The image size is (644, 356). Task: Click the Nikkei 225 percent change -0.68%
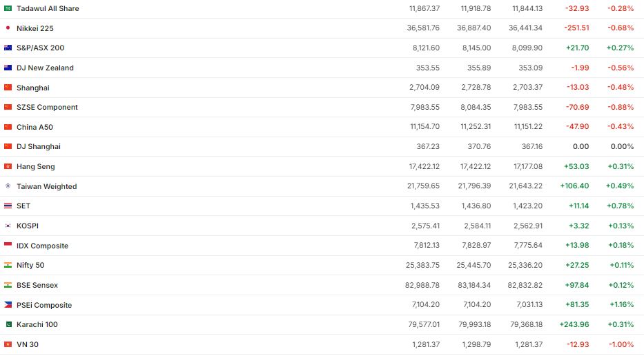pos(621,28)
